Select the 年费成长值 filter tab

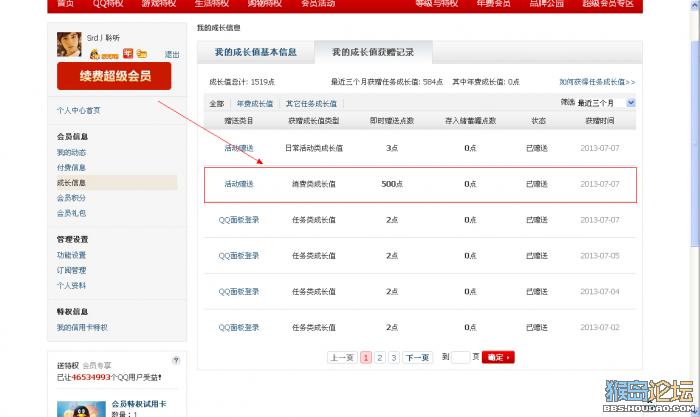coord(254,104)
